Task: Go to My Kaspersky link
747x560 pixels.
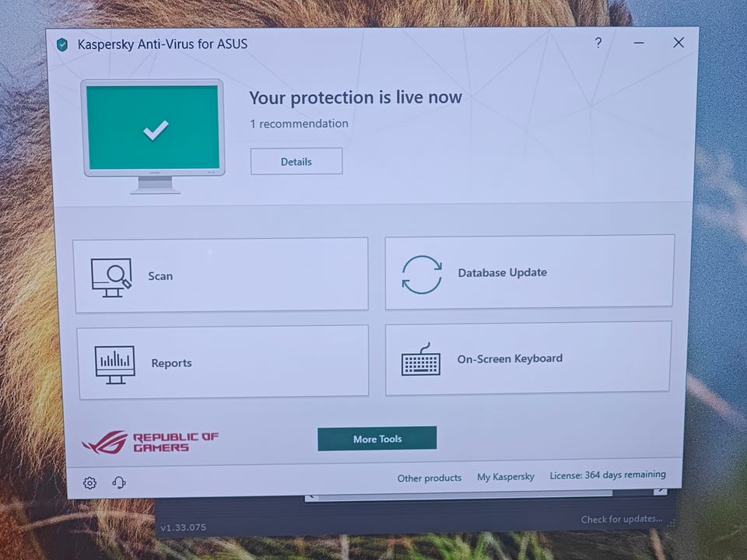Action: click(506, 477)
